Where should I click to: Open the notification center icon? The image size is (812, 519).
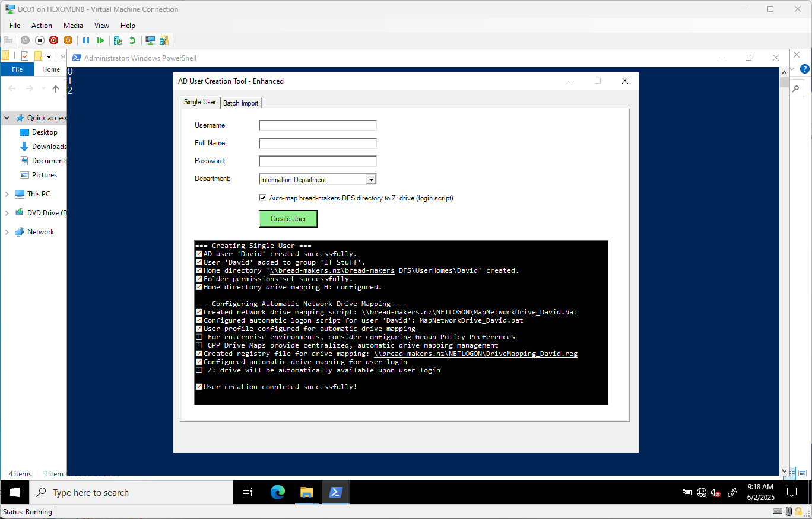click(791, 492)
